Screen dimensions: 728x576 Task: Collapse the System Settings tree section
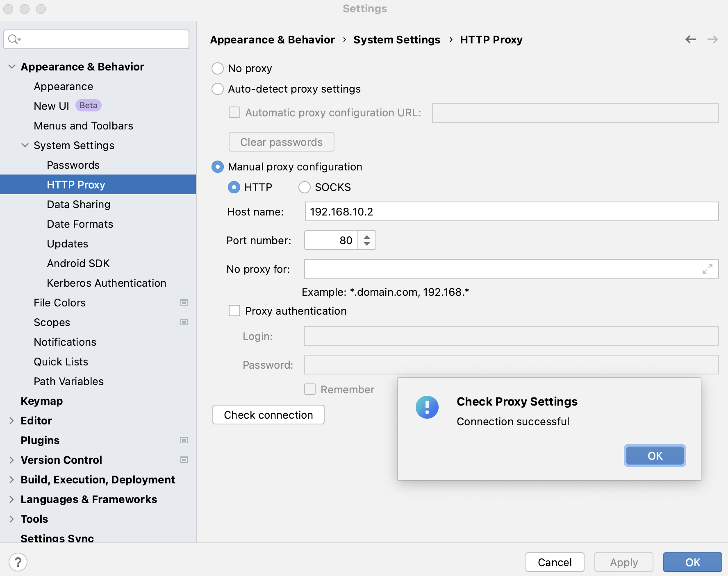(25, 145)
